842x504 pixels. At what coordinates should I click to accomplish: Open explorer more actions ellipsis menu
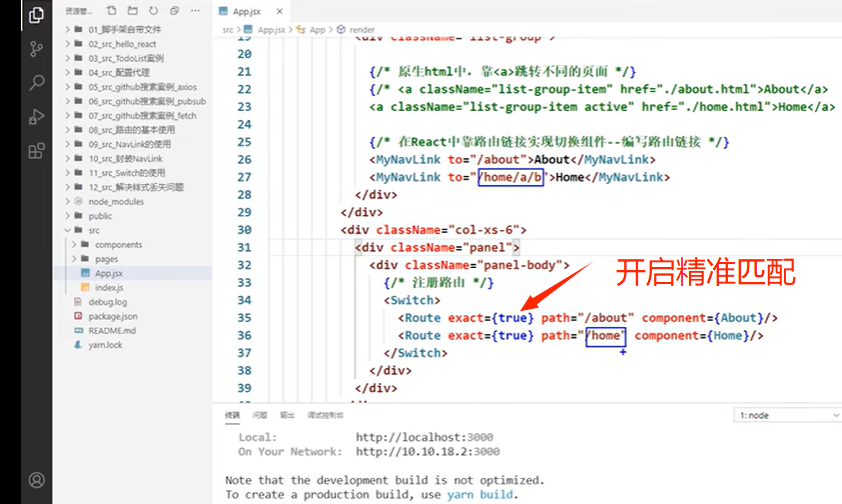click(x=195, y=10)
